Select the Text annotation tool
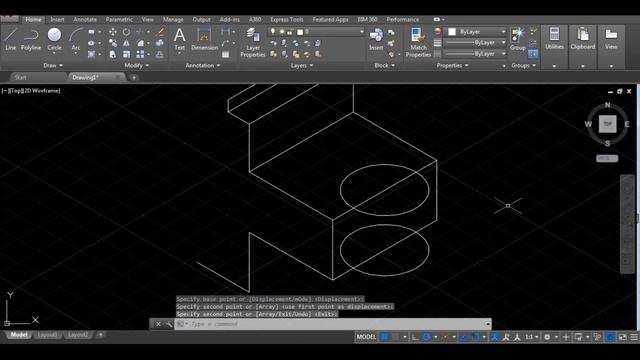 [x=180, y=39]
